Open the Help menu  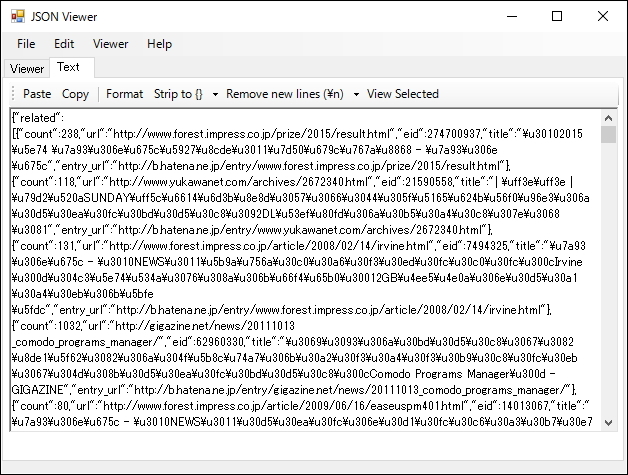[x=159, y=44]
